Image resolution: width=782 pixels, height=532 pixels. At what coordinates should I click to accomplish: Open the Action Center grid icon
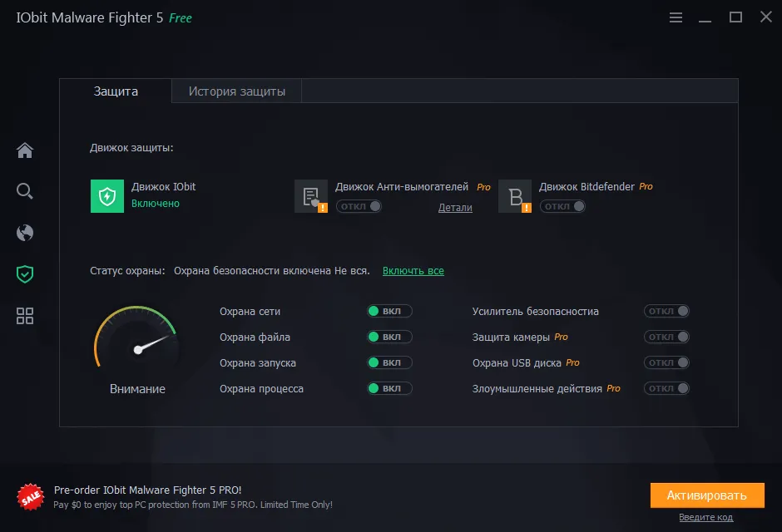click(25, 316)
